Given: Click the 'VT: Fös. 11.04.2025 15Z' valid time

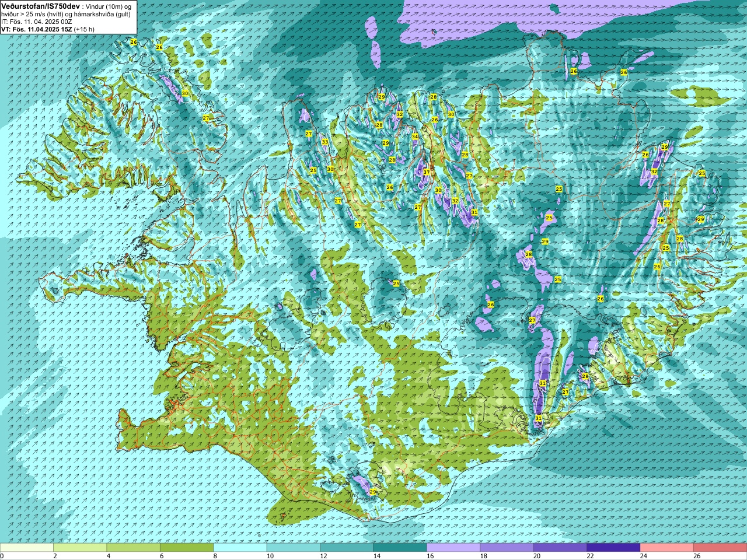Looking at the screenshot, I should 37,29.
